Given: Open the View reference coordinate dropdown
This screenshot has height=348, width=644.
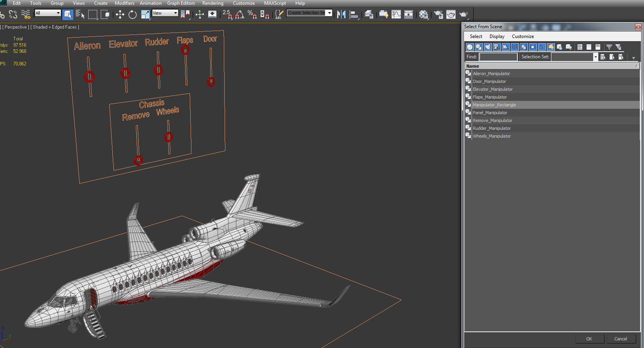Looking at the screenshot, I should 165,13.
